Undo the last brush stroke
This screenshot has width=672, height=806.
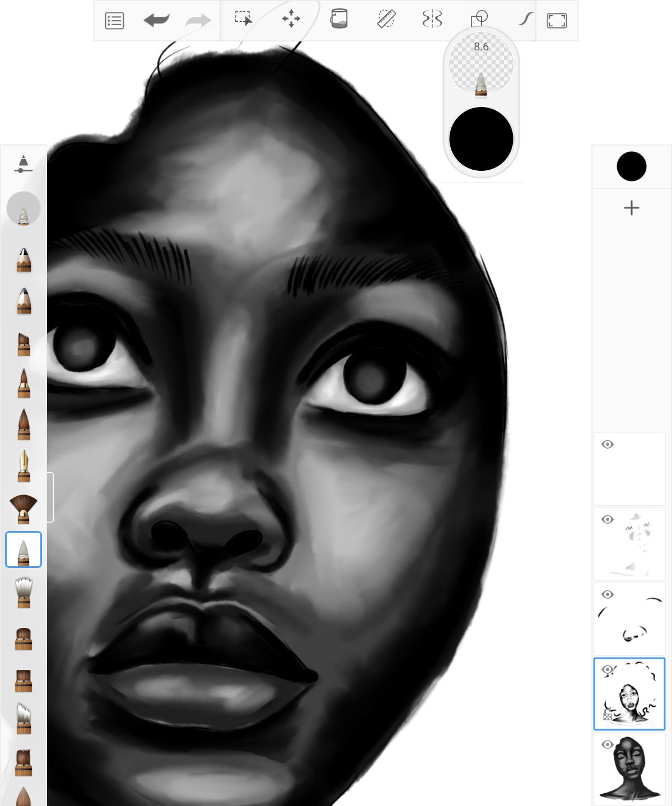157,20
